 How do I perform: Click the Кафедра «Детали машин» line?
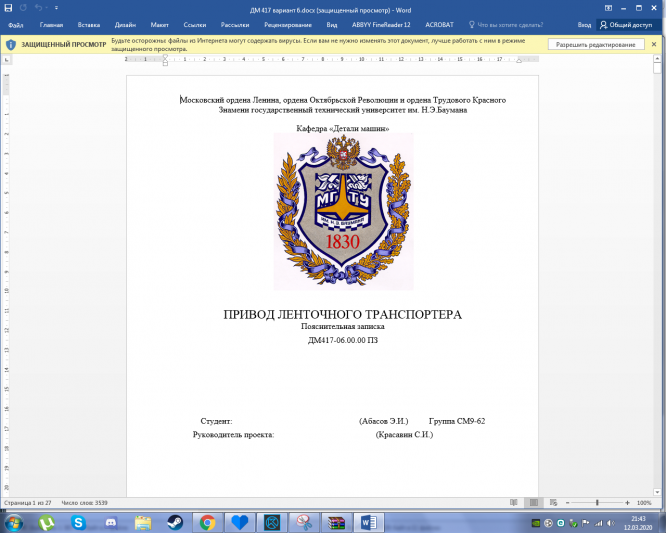click(x=343, y=128)
